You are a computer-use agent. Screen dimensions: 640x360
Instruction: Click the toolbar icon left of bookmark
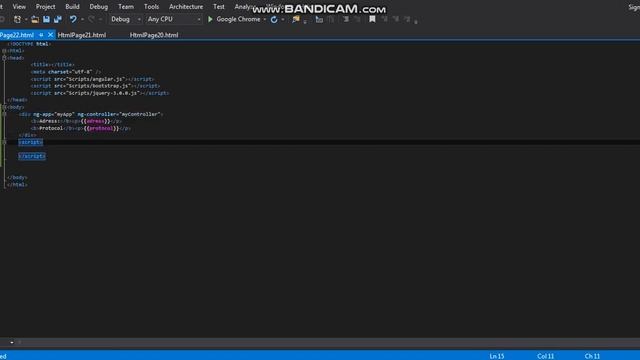(357, 19)
